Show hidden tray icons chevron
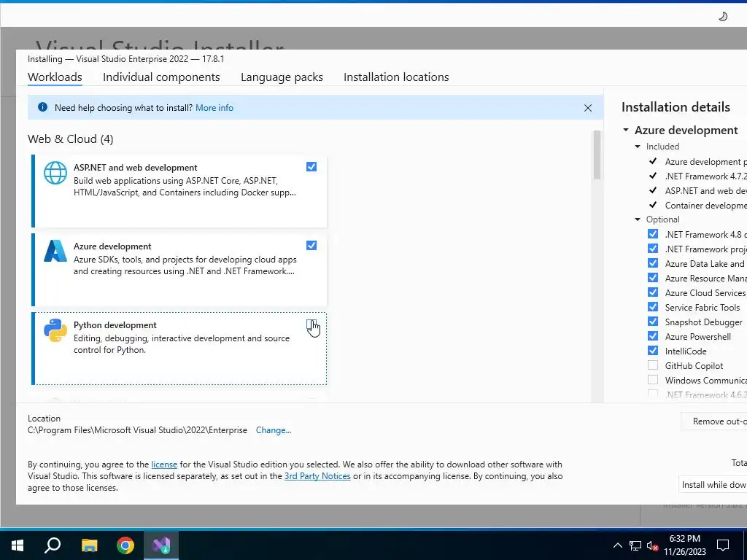This screenshot has width=747, height=560. [x=617, y=545]
